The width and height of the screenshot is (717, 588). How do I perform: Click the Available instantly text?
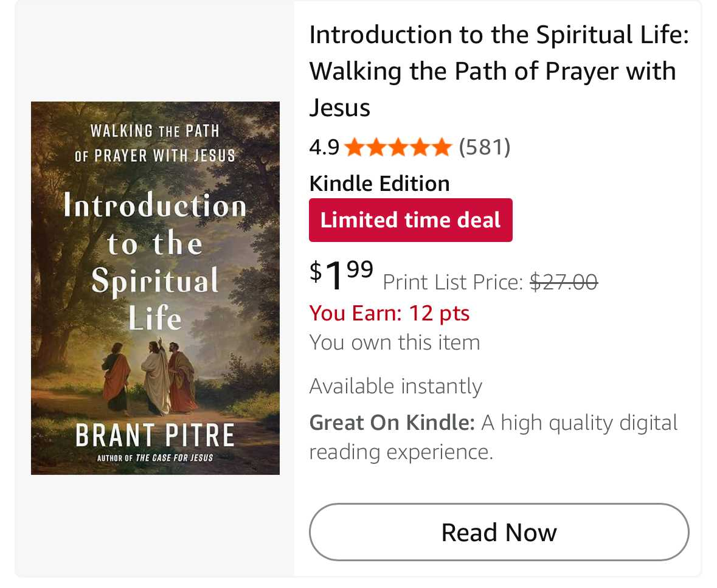395,386
